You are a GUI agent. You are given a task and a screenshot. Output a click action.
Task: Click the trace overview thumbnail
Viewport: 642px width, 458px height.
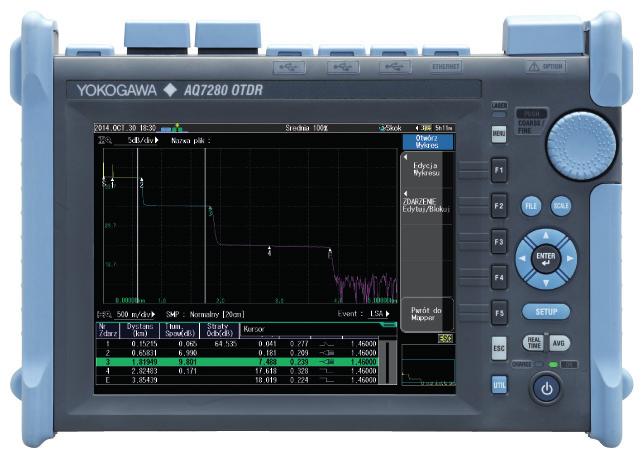pyautogui.click(x=428, y=365)
